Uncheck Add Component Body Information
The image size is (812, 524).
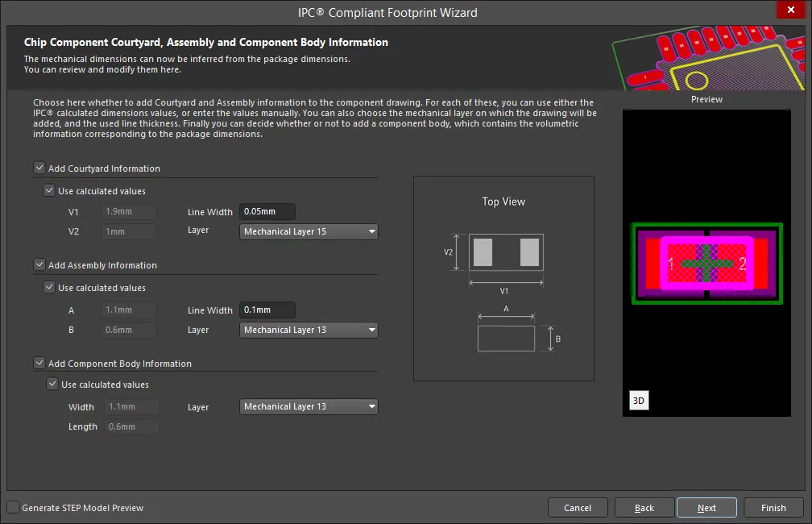coord(39,363)
